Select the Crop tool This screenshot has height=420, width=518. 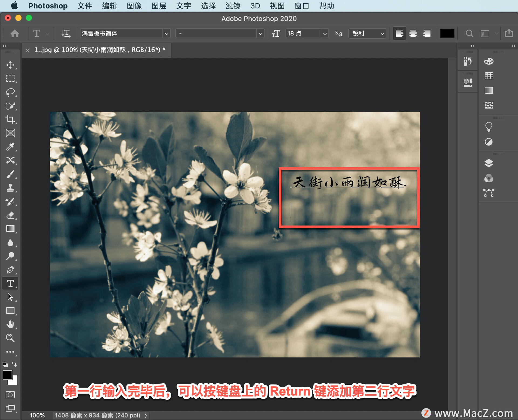coord(10,119)
